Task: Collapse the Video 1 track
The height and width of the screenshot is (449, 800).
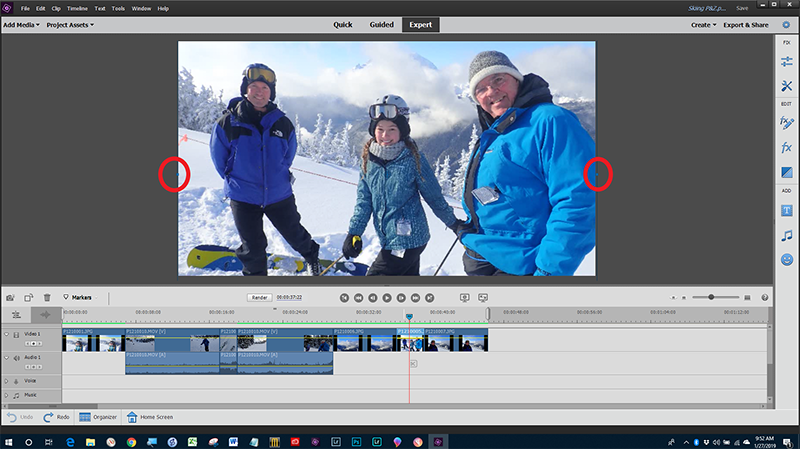Action: [7, 334]
